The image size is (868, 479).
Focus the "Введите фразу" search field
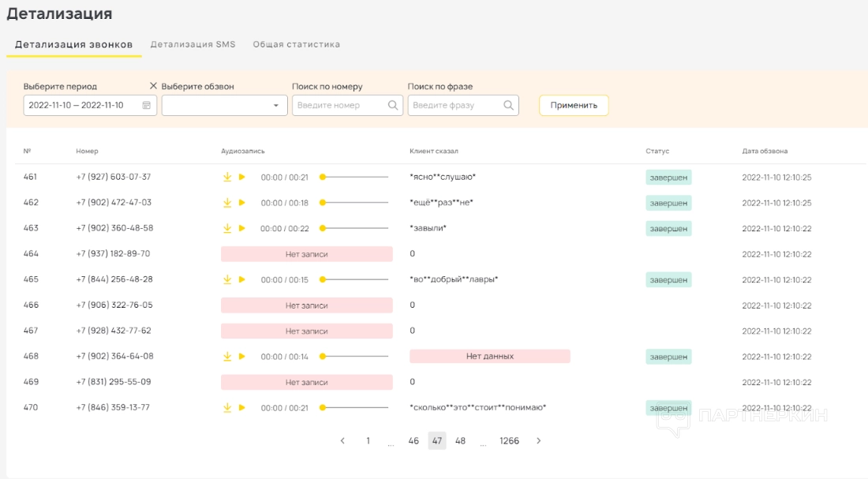coord(455,105)
